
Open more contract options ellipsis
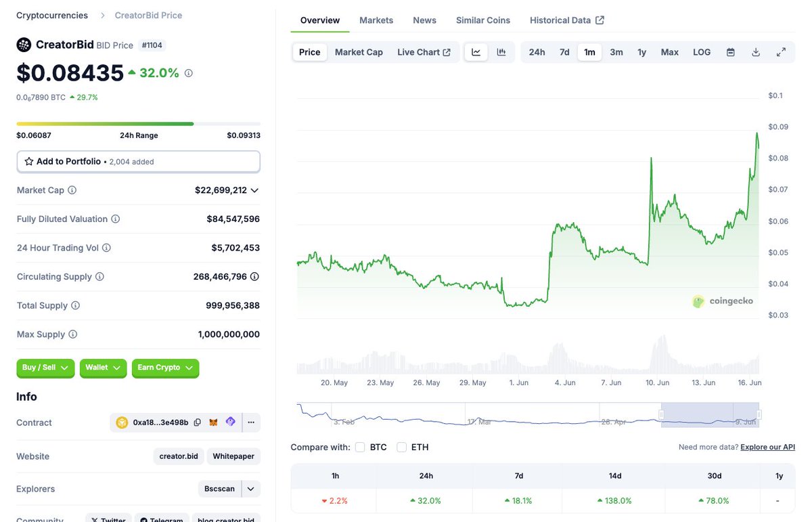(251, 422)
